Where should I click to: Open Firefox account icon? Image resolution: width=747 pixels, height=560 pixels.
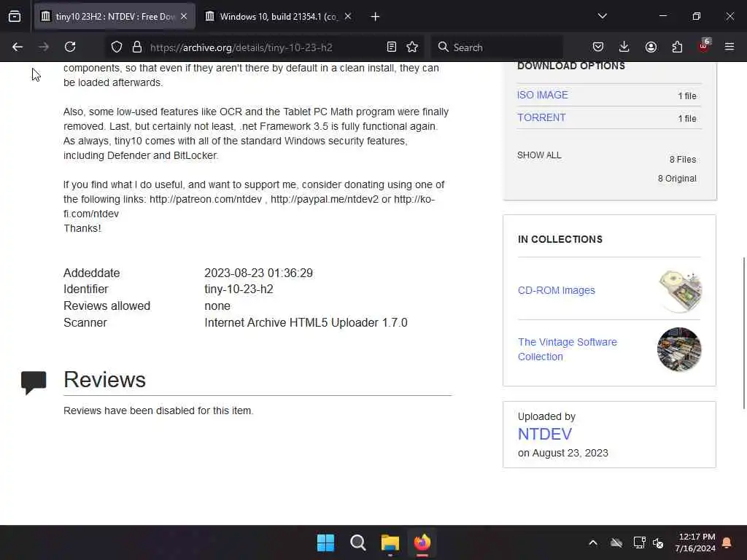point(651,47)
